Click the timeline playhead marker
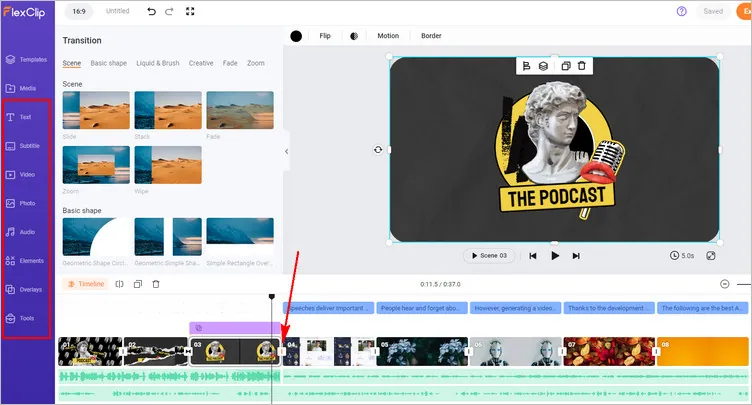The image size is (752, 405). 272,297
